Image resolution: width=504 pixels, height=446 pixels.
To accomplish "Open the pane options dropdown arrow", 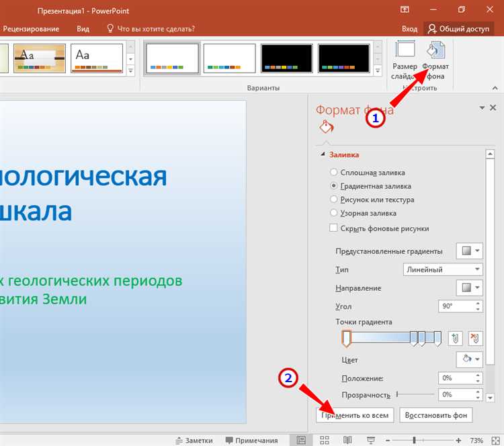I will [482, 107].
